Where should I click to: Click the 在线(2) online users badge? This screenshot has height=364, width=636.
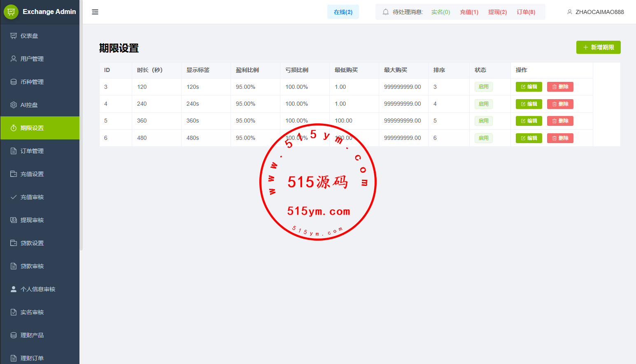click(x=343, y=12)
